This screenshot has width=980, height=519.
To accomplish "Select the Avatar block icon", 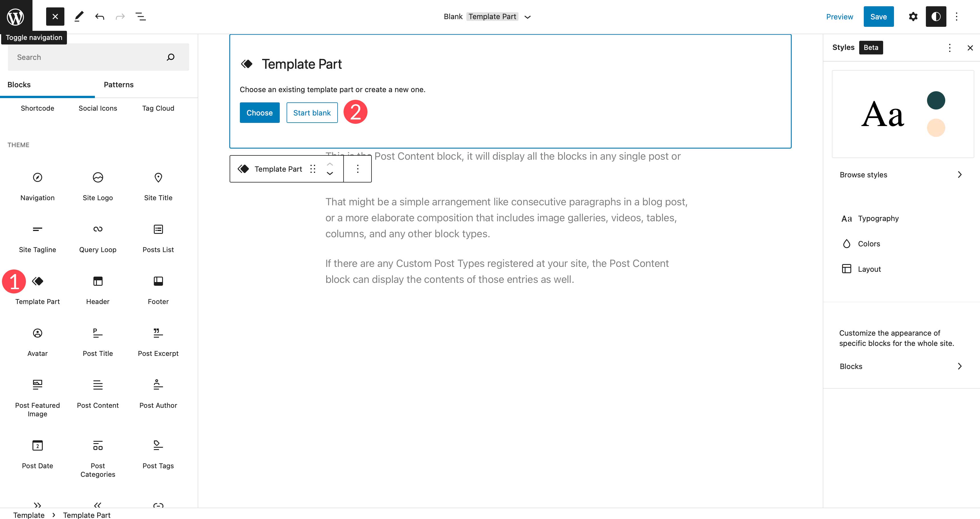I will 37,333.
